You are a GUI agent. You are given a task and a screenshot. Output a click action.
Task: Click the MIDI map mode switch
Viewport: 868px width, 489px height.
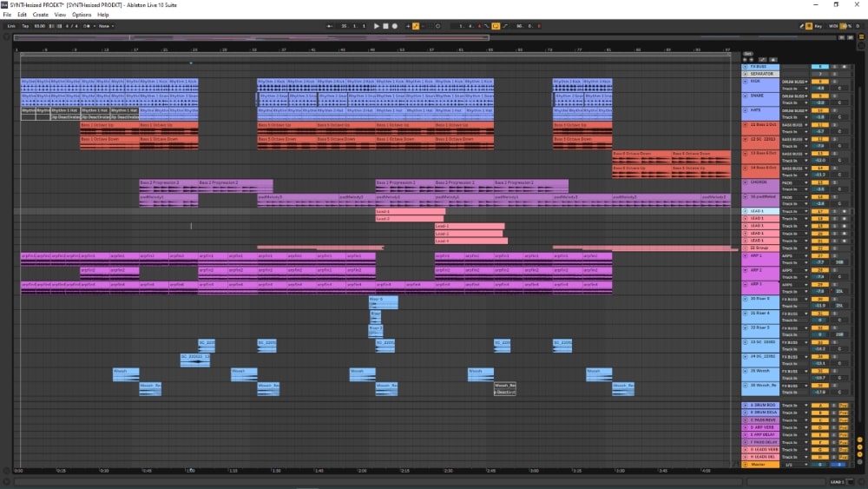click(x=833, y=26)
